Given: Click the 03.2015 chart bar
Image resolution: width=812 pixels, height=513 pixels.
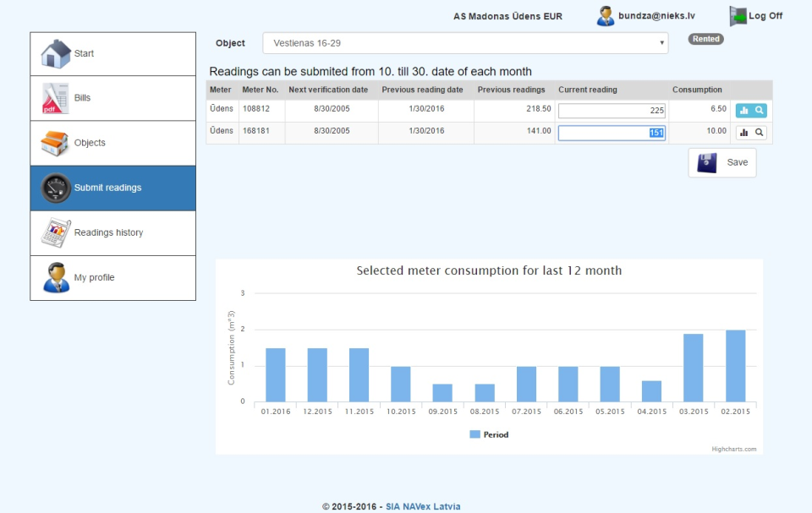Looking at the screenshot, I should (x=694, y=368).
